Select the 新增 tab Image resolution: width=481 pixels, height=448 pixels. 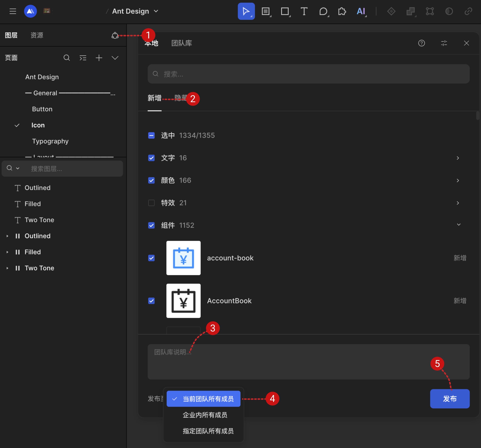click(154, 98)
